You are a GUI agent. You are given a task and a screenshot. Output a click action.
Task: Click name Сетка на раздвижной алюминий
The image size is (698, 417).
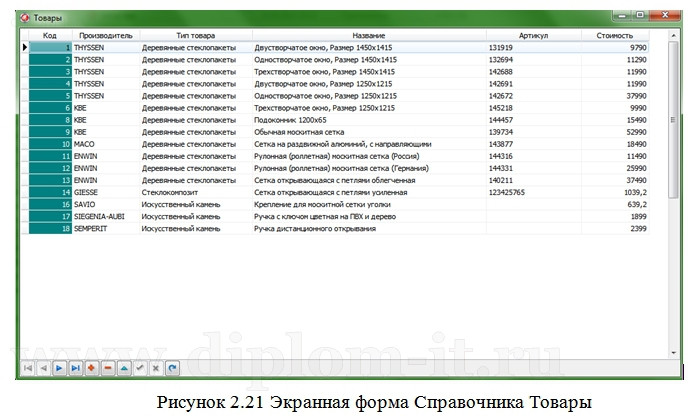(369, 144)
